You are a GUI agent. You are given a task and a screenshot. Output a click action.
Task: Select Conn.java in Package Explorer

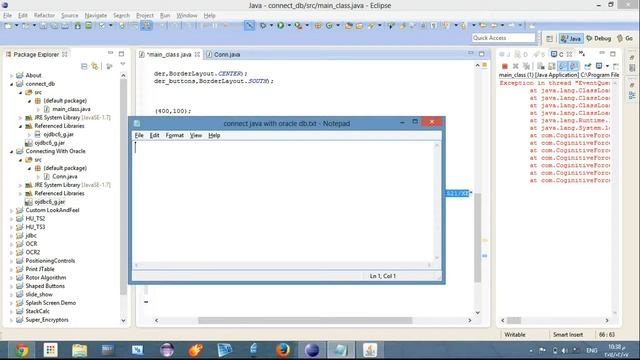(64, 177)
